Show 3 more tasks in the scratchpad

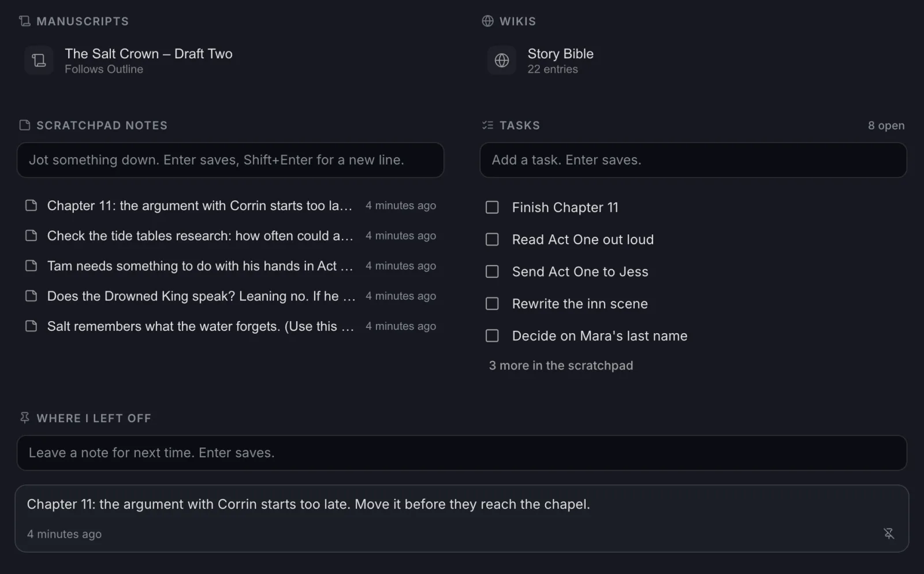click(x=561, y=366)
